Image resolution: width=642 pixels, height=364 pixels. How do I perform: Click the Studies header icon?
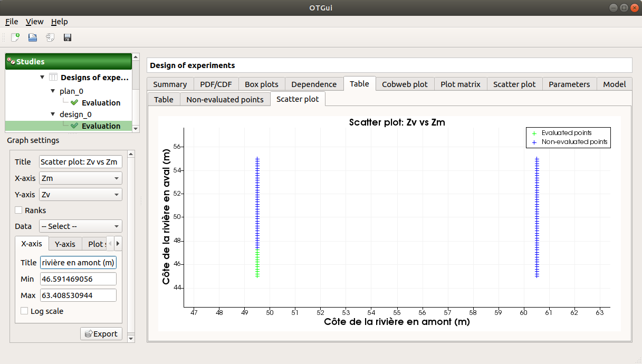coord(11,62)
